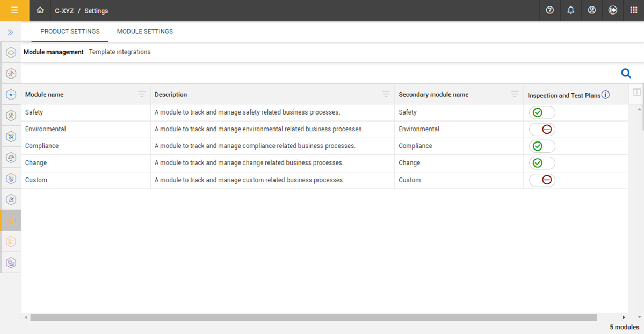Viewport: 644px width, 334px height.
Task: Disable Inspection and Test Plans for Safety
Action: [x=542, y=112]
